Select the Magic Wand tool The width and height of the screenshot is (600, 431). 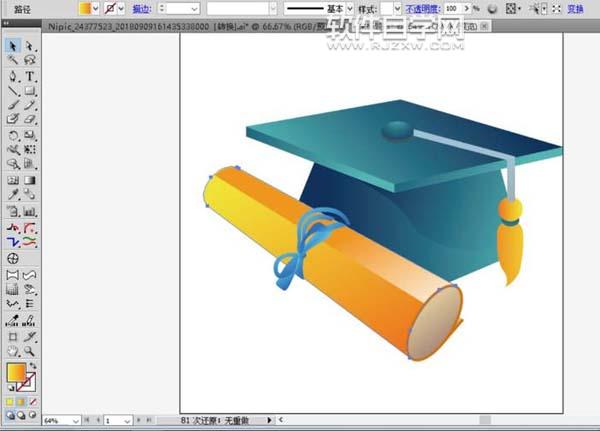(13, 61)
